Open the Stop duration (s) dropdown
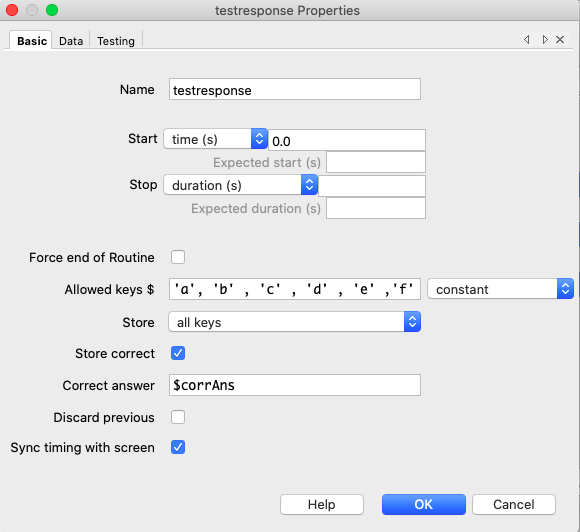Image resolution: width=580 pixels, height=532 pixels. [241, 185]
